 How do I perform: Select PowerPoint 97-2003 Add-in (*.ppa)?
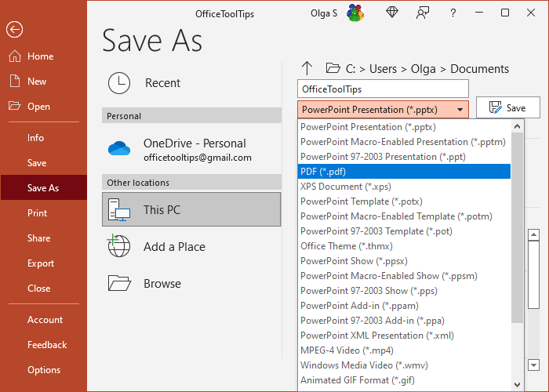(404, 320)
